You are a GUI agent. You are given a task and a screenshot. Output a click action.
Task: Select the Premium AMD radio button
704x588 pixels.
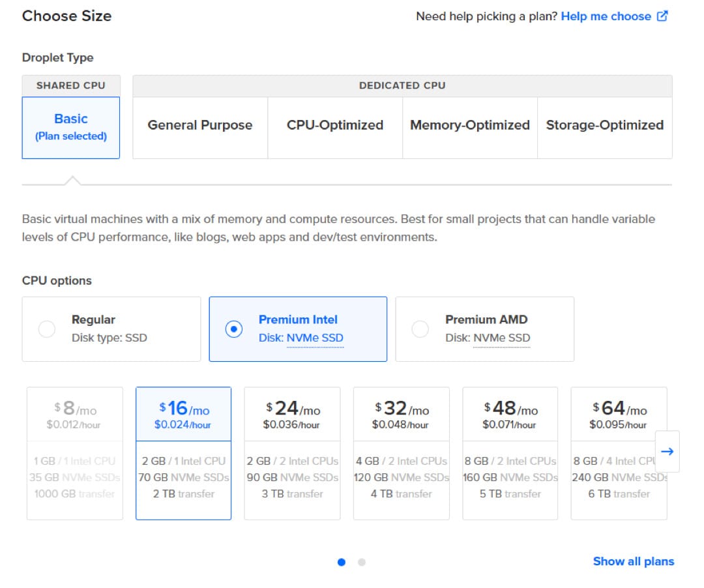(x=420, y=329)
